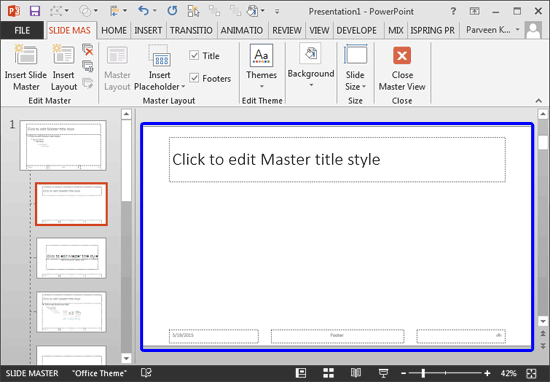Viewport: 550px width, 382px height.
Task: Click the previous slide double-arrow button
Action: click(543, 334)
